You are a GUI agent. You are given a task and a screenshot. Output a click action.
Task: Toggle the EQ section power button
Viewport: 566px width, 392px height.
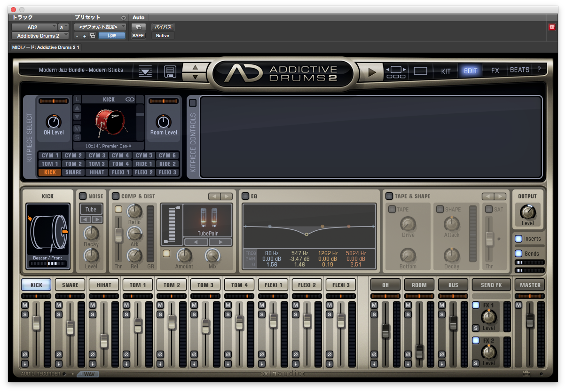(245, 196)
